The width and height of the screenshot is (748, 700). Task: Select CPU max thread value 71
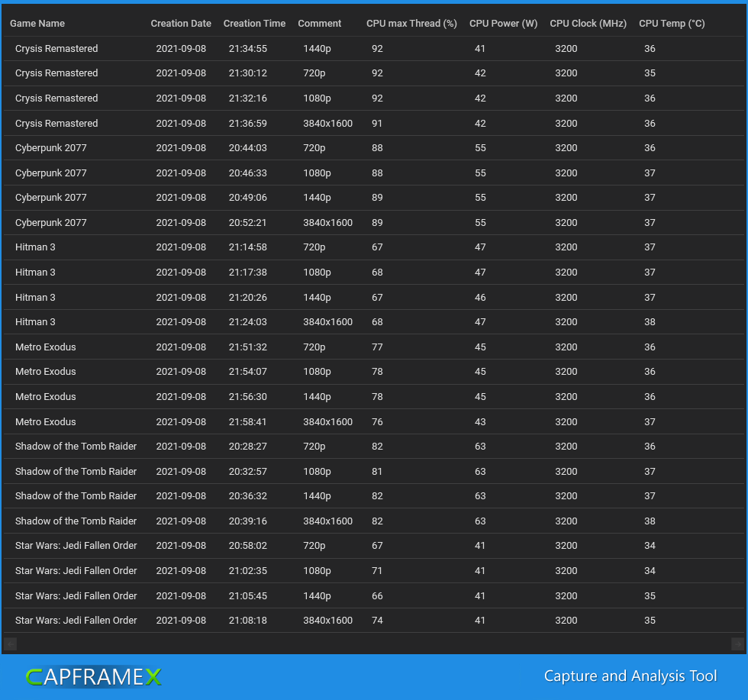377,571
